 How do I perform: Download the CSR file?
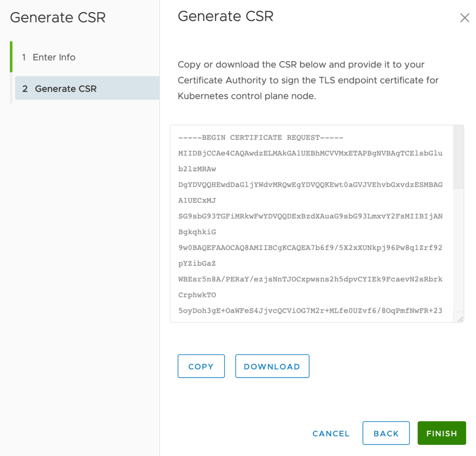(x=272, y=366)
